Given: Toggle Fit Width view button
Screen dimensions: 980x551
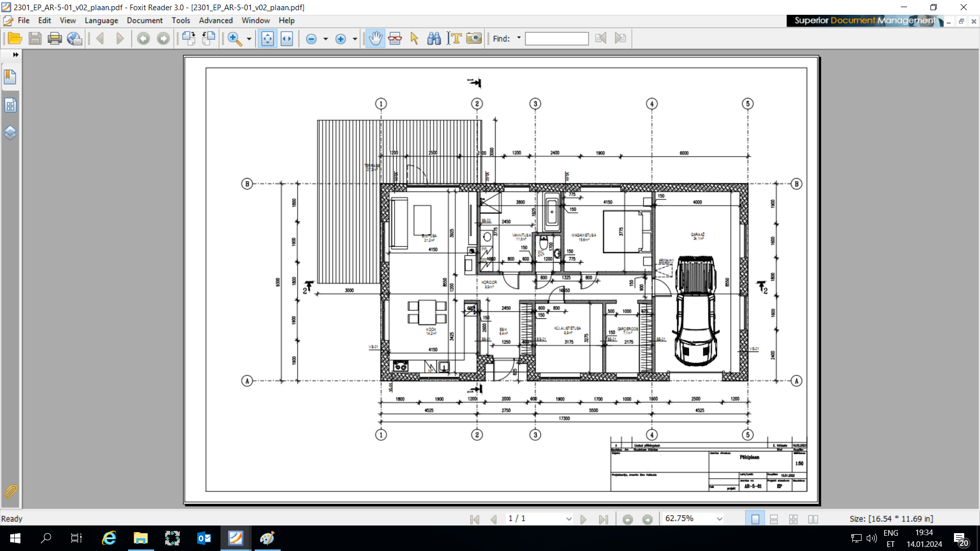Looking at the screenshot, I should coord(287,39).
